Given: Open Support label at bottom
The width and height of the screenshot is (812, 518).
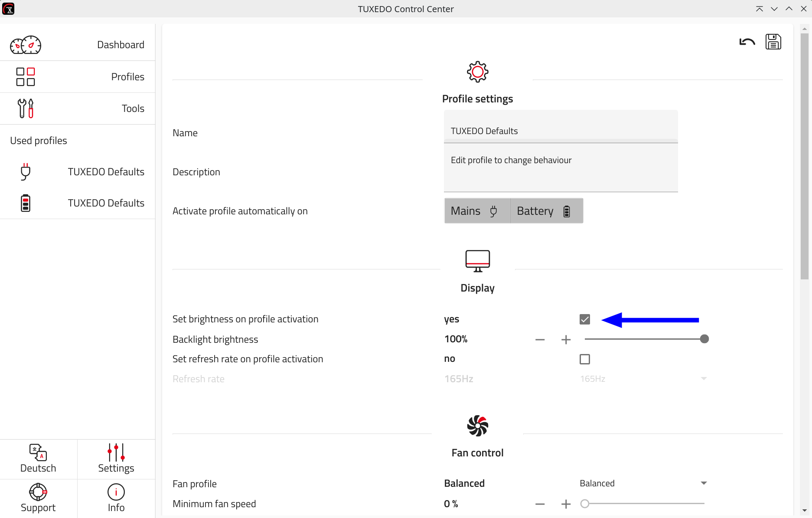Looking at the screenshot, I should (38, 508).
